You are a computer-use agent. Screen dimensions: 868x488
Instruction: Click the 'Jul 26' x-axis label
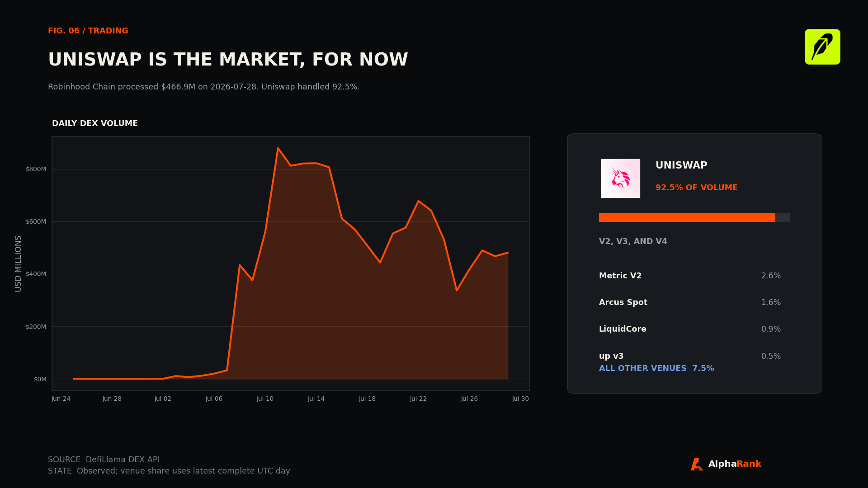click(x=470, y=399)
